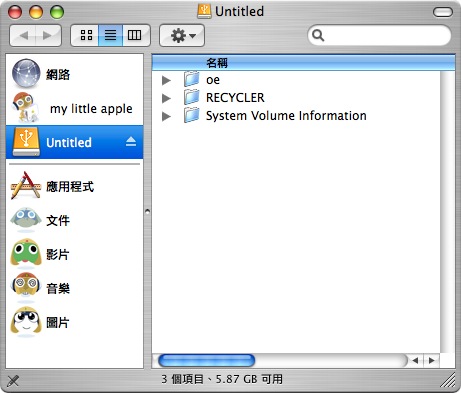The width and height of the screenshot is (461, 393).
Task: Click the Untitled title bar drive icon
Action: coord(204,11)
